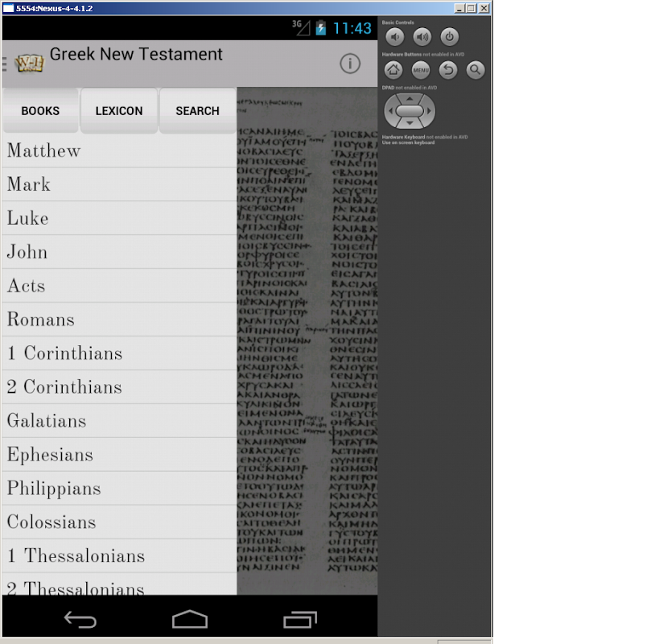Switch to the SEARCH tab
The width and height of the screenshot is (659, 644).
click(x=197, y=111)
